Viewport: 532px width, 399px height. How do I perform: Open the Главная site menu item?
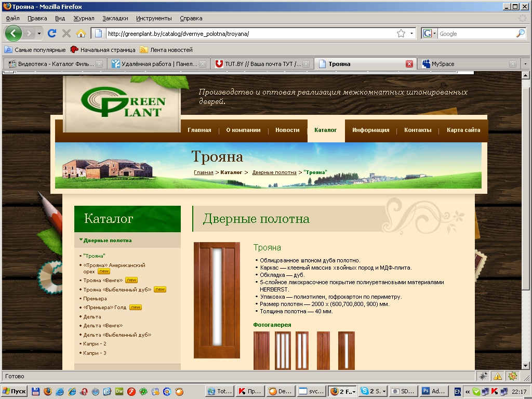pyautogui.click(x=199, y=130)
